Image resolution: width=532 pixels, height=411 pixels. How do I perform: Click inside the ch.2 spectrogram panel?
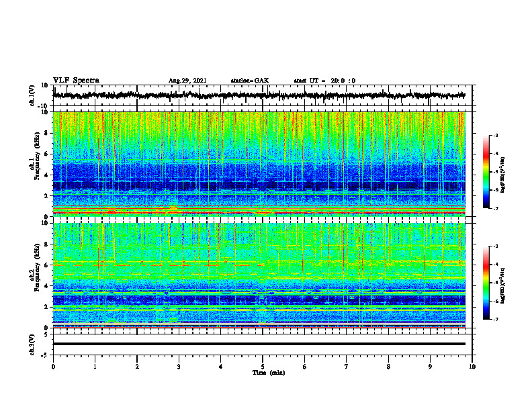(259, 275)
